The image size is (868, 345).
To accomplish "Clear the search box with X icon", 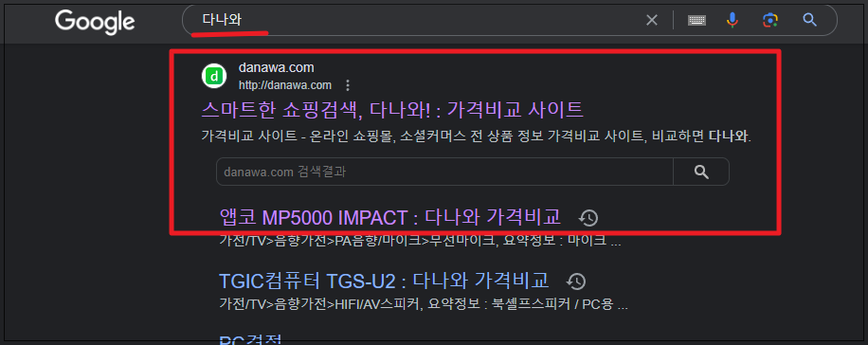I will (x=652, y=21).
